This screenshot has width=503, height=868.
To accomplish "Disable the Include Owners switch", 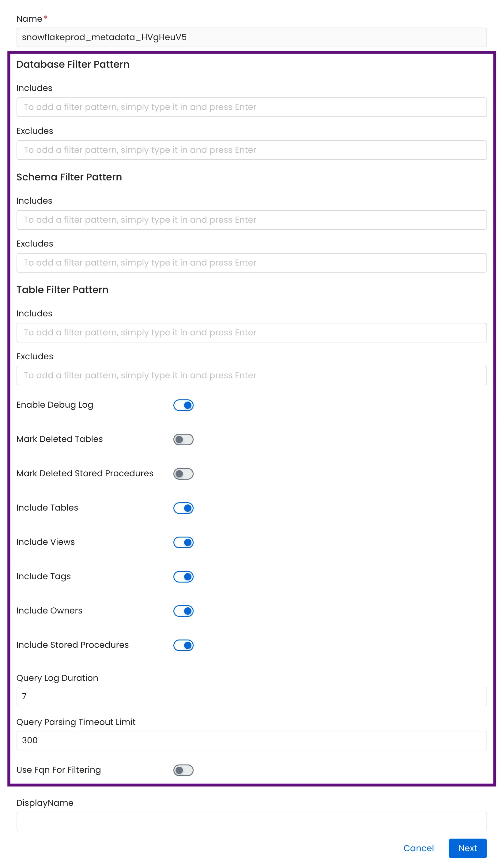I will point(183,611).
